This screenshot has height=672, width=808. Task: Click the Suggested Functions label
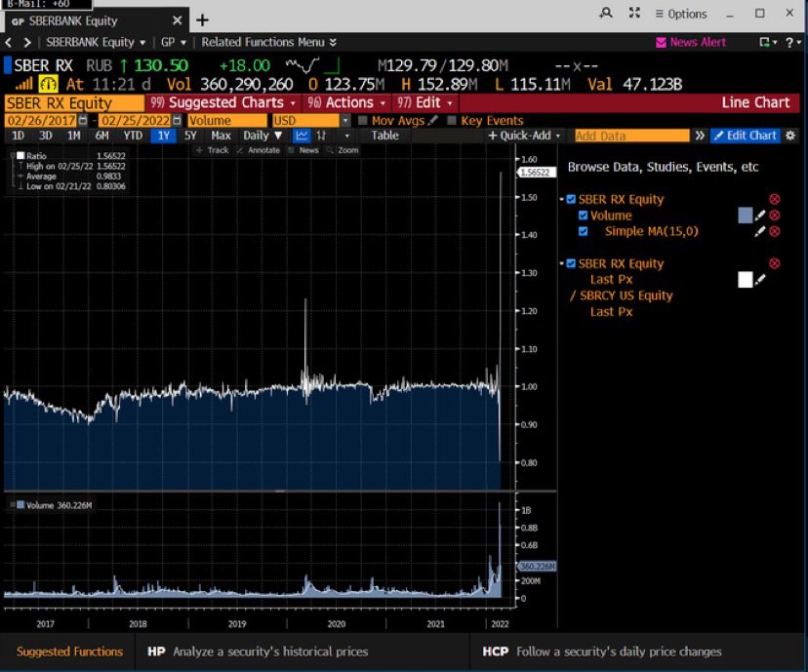[69, 652]
